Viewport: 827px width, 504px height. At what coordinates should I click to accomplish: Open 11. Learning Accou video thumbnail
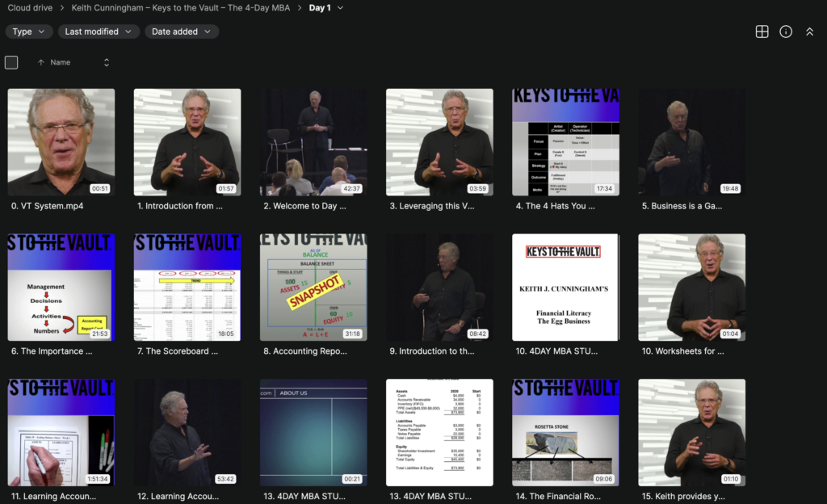point(61,433)
